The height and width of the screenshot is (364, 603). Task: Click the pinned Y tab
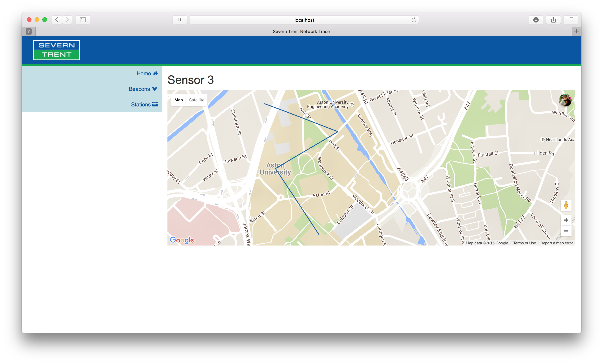(x=29, y=31)
